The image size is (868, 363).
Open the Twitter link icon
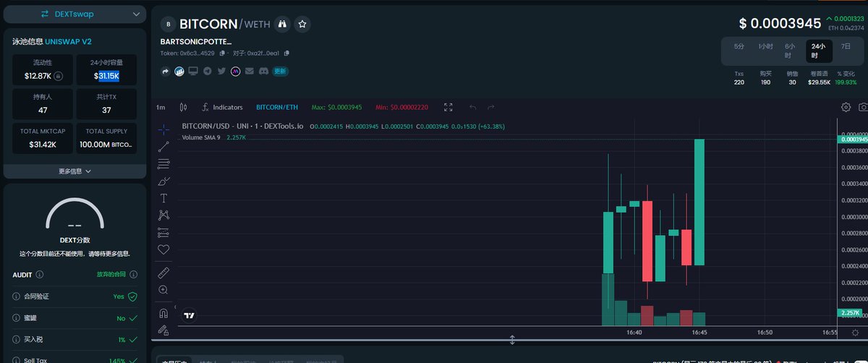click(x=221, y=71)
